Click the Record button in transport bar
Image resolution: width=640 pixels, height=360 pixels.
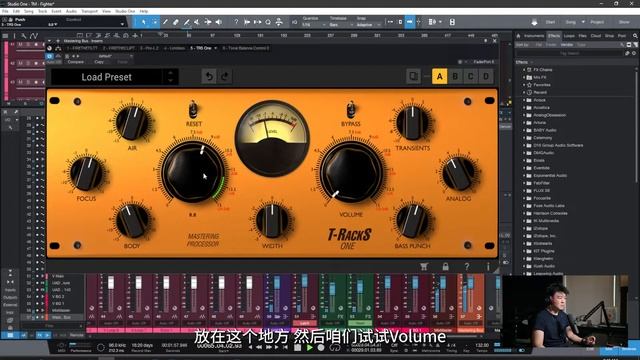click(321, 347)
